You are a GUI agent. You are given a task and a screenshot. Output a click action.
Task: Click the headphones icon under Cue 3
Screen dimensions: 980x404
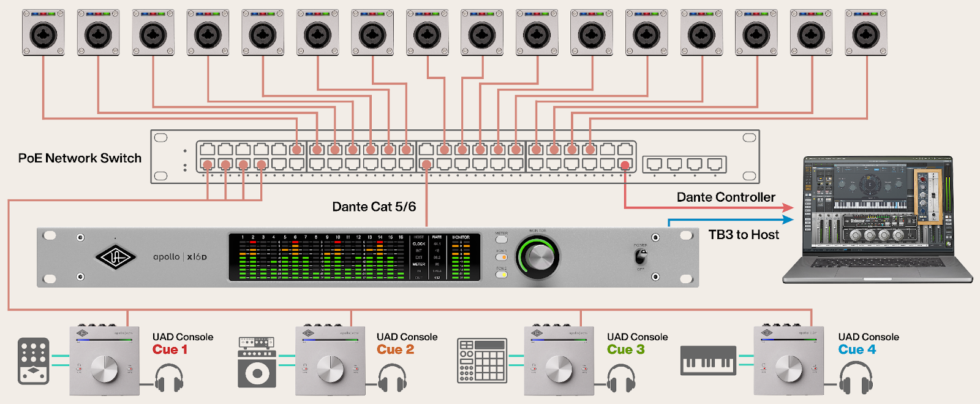pos(621,378)
